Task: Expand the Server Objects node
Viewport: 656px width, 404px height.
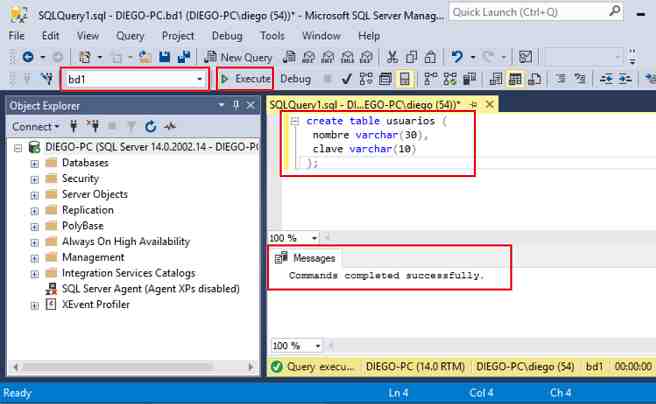Action: click(35, 195)
